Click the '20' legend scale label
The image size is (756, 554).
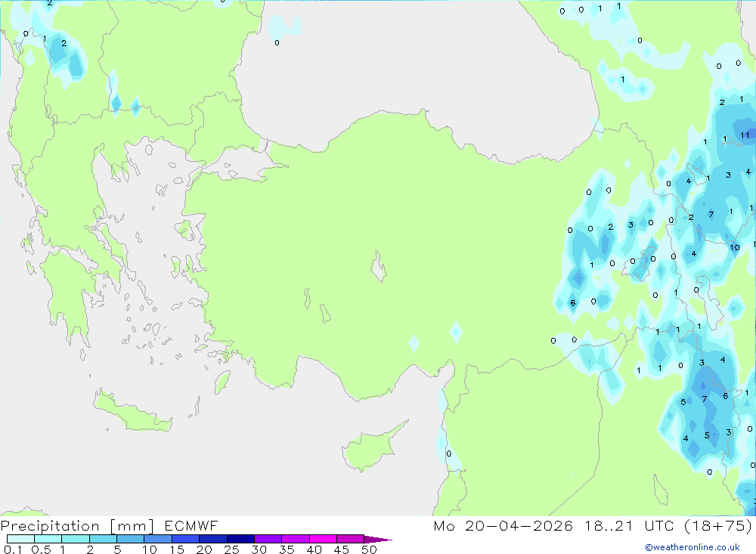[204, 549]
